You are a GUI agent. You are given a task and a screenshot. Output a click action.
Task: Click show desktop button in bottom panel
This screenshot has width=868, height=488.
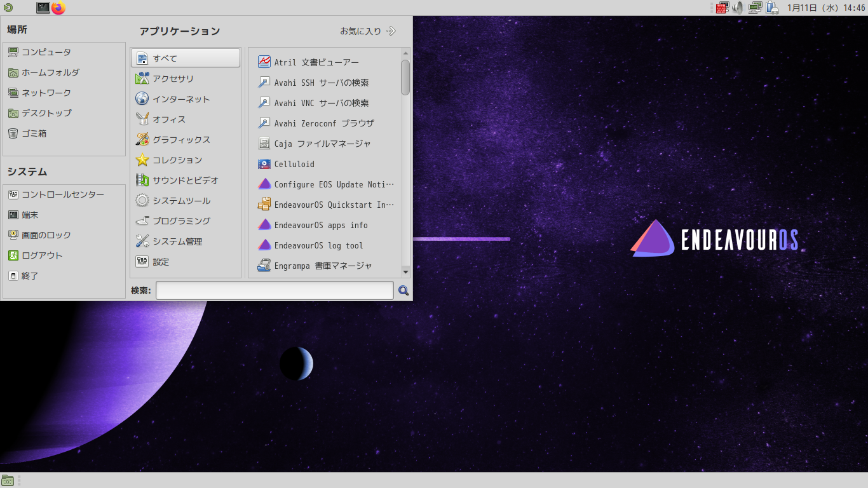tap(8, 480)
